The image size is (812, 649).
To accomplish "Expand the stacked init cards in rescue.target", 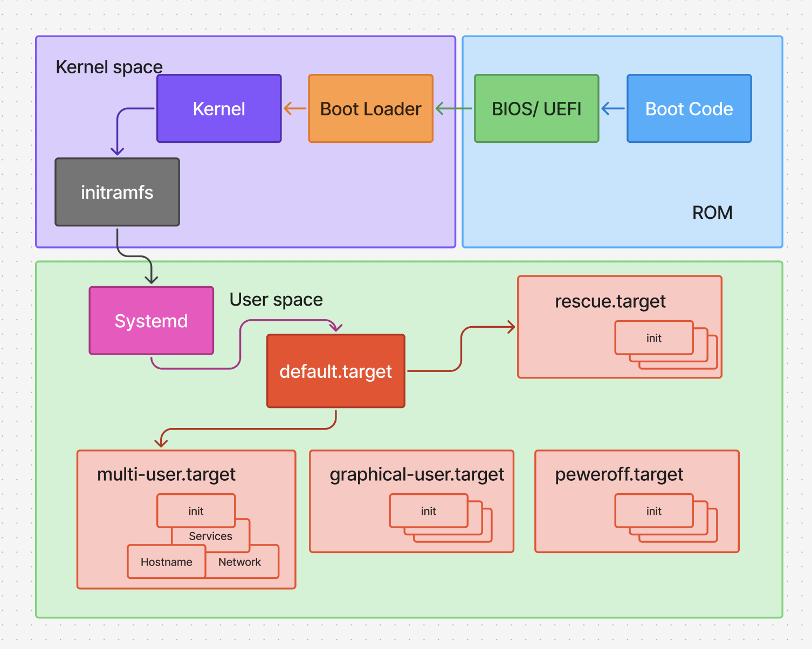I will pos(653,338).
